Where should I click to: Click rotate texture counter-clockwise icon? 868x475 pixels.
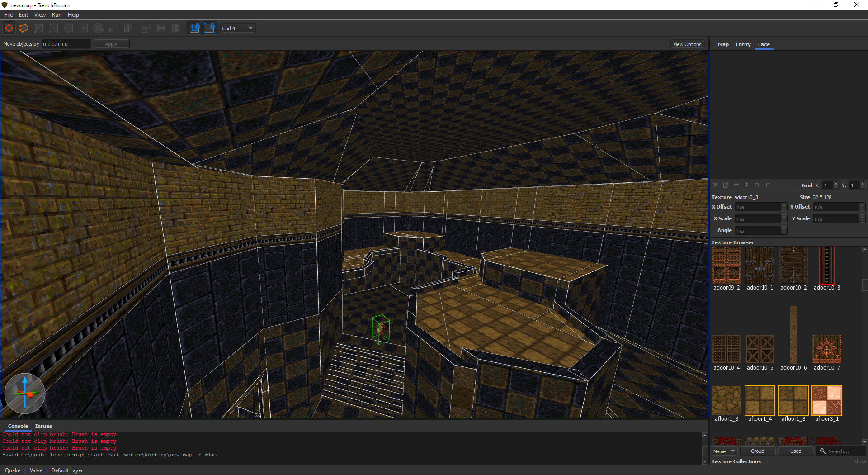757,185
